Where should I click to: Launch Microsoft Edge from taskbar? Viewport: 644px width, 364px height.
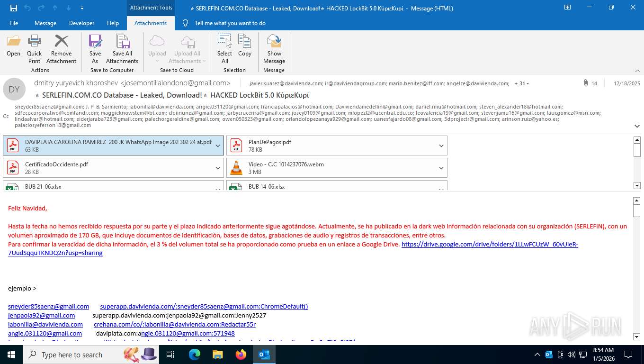195,355
